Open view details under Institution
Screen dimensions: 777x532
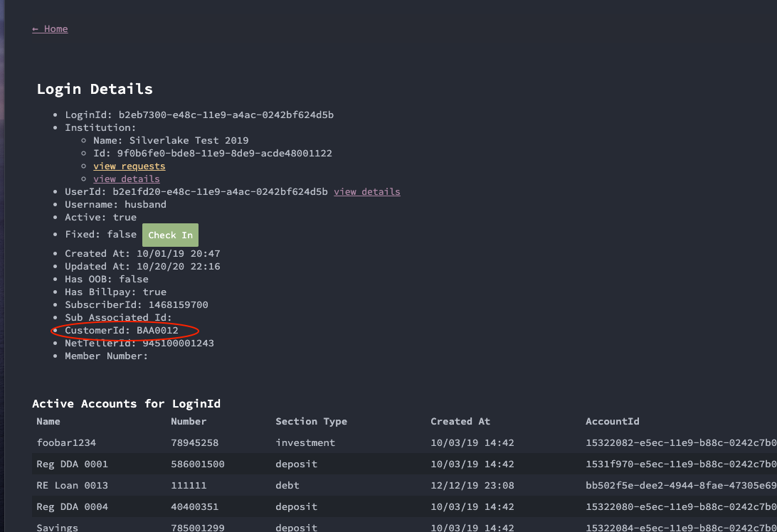[126, 179]
